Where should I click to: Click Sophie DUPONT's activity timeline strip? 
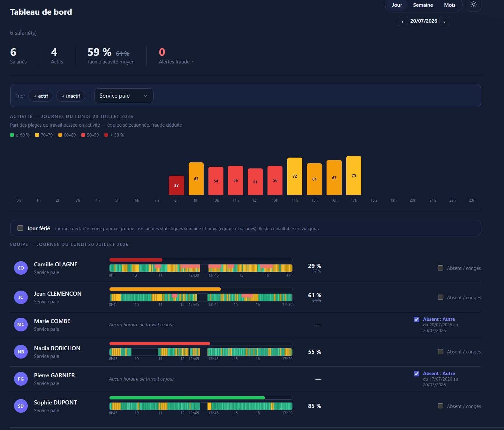pos(201,406)
